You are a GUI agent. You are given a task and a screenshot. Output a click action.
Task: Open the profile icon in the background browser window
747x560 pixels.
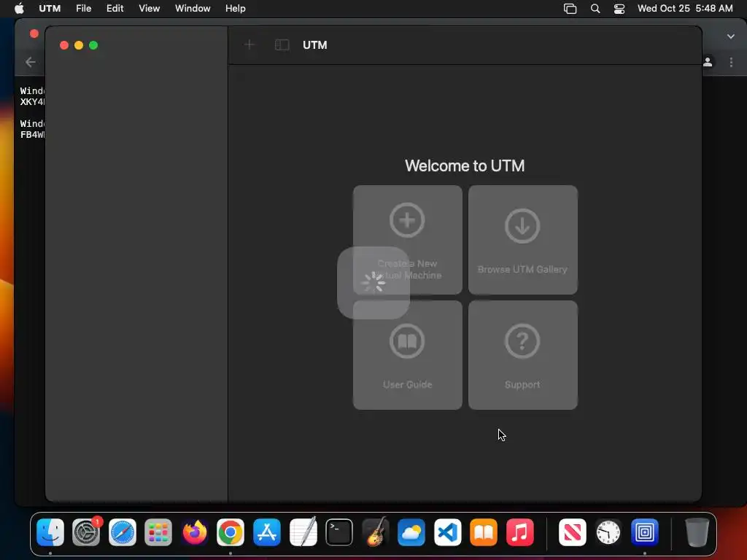pyautogui.click(x=708, y=62)
